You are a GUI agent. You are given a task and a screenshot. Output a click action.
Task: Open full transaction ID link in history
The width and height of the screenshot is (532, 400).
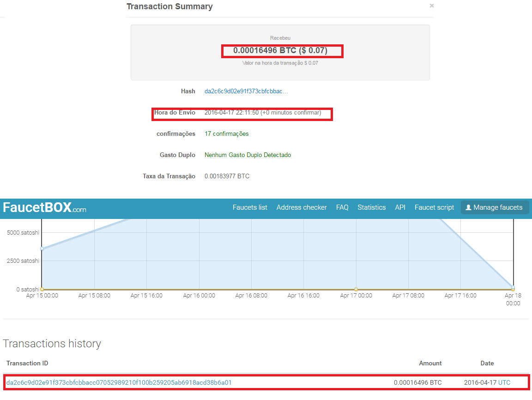[119, 382]
